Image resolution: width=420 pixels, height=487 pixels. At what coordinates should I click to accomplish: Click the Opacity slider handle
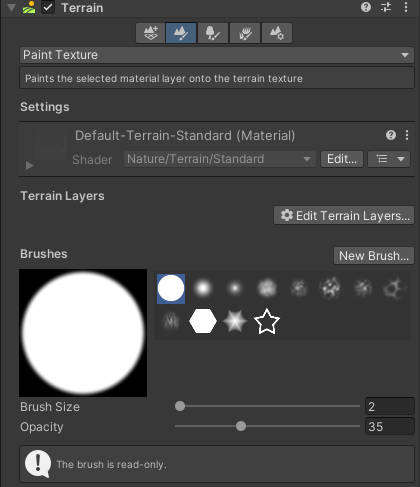click(x=241, y=426)
